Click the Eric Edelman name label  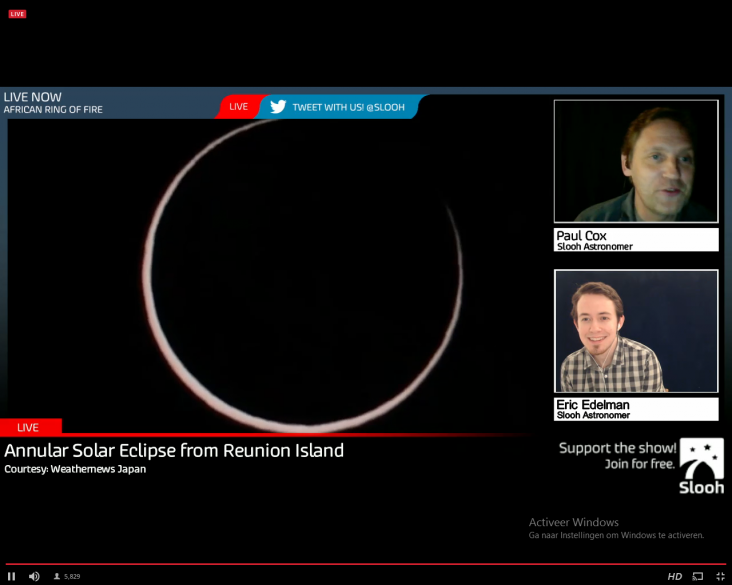pos(636,409)
